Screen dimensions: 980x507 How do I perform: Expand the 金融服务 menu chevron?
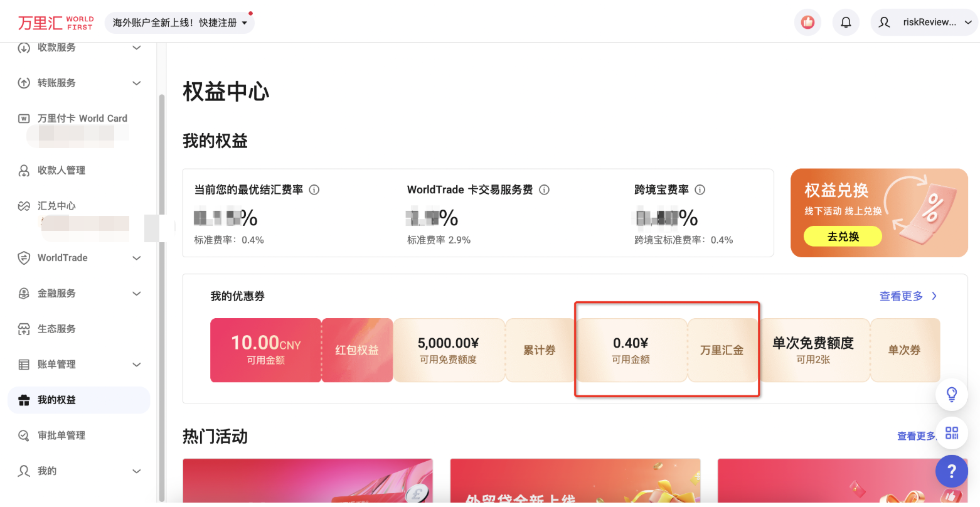point(137,293)
